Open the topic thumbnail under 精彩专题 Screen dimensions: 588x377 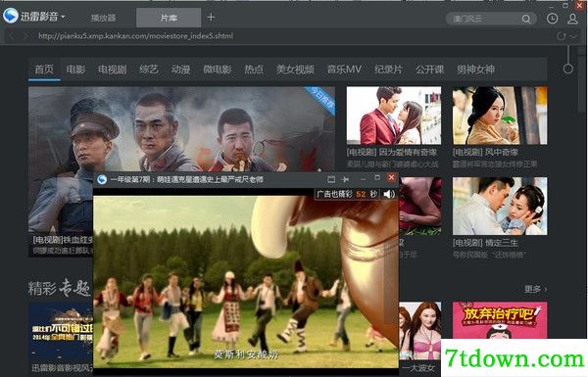point(61,332)
